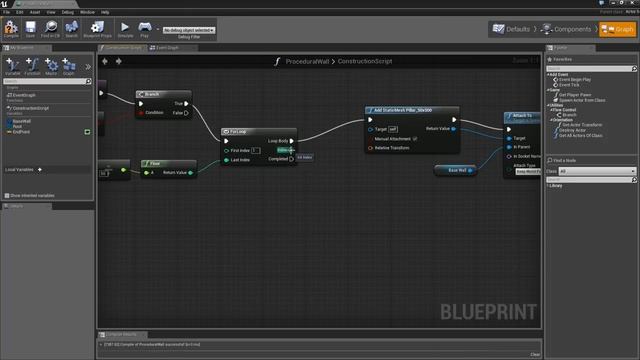
Task: Navigate back with the graph left arrow
Action: click(x=105, y=61)
